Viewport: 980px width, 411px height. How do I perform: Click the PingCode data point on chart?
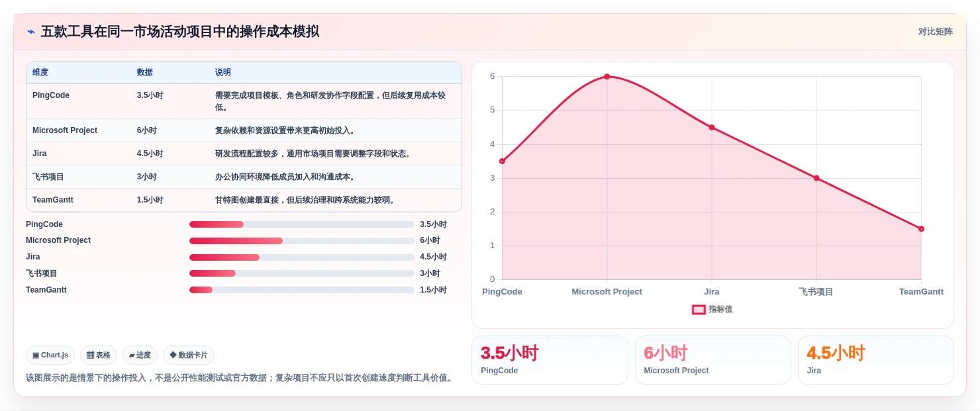pyautogui.click(x=502, y=161)
